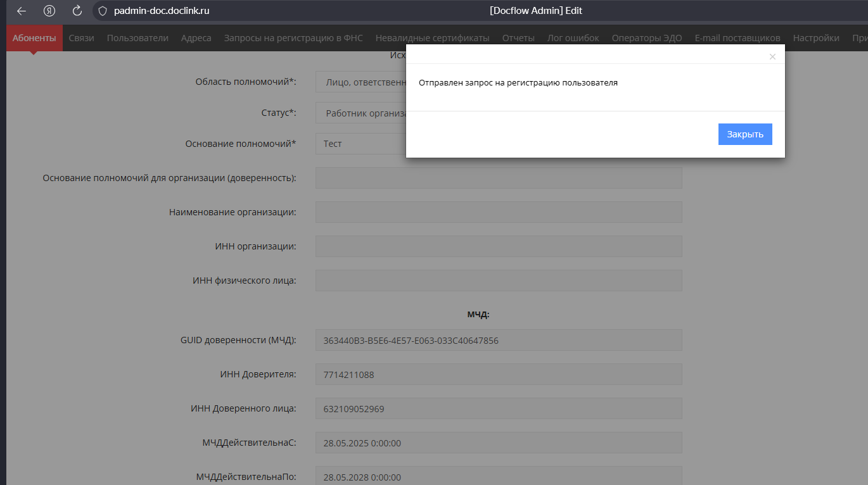The height and width of the screenshot is (485, 868).
Task: Open the Область полномочий dropdown
Action: click(x=361, y=82)
